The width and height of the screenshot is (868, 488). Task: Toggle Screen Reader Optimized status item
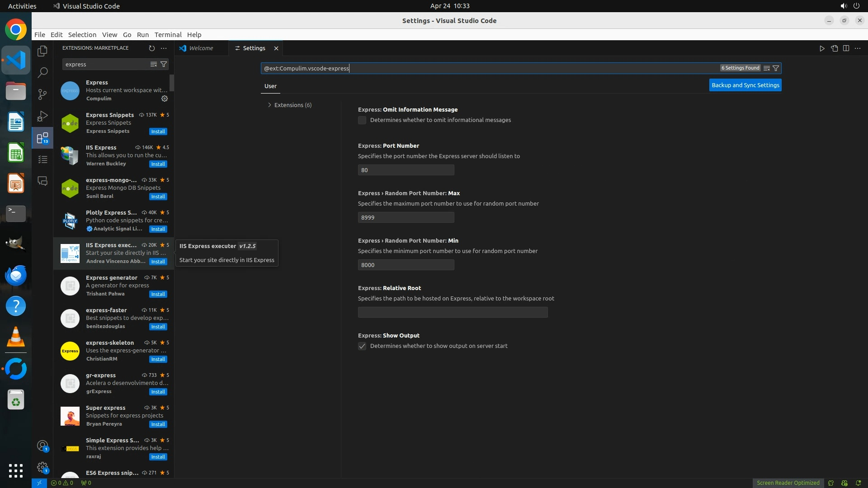point(788,483)
